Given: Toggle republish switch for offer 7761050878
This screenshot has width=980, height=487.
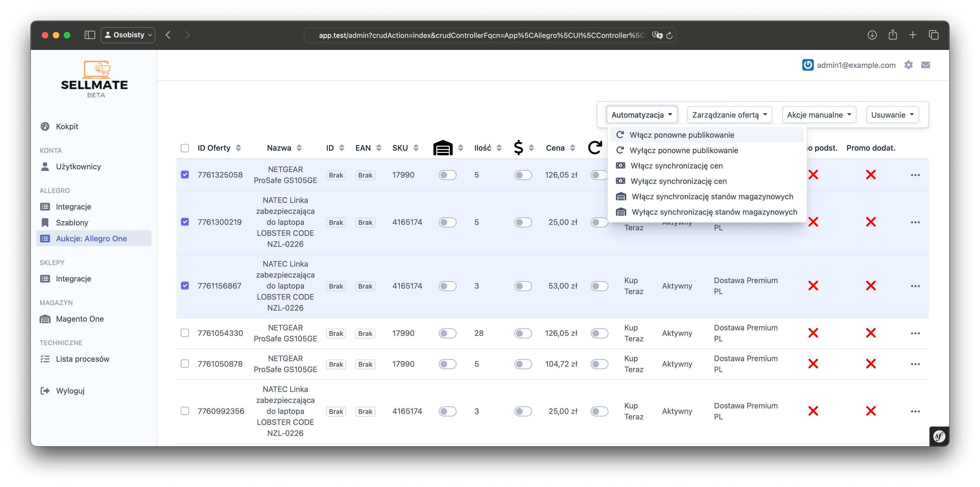Looking at the screenshot, I should click(600, 364).
